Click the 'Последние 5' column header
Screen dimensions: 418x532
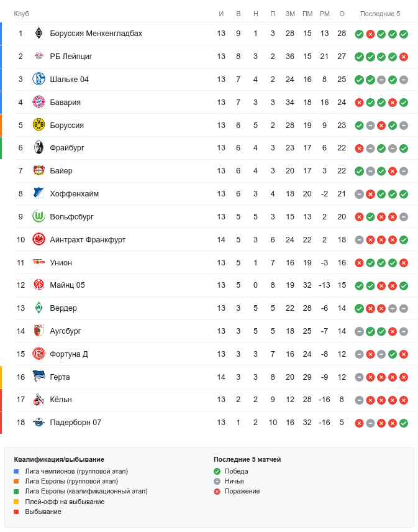(x=380, y=14)
